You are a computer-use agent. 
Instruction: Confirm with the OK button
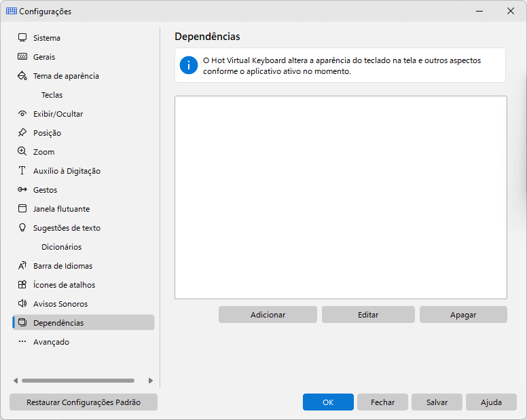328,402
